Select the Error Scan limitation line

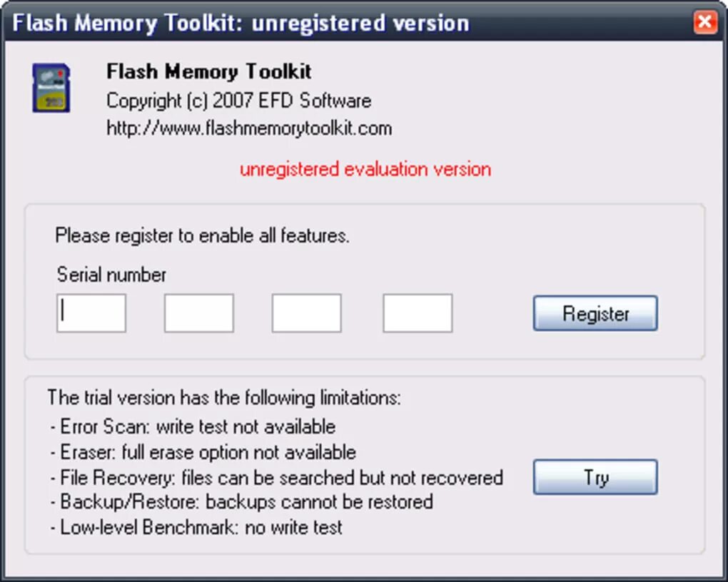[x=193, y=427]
